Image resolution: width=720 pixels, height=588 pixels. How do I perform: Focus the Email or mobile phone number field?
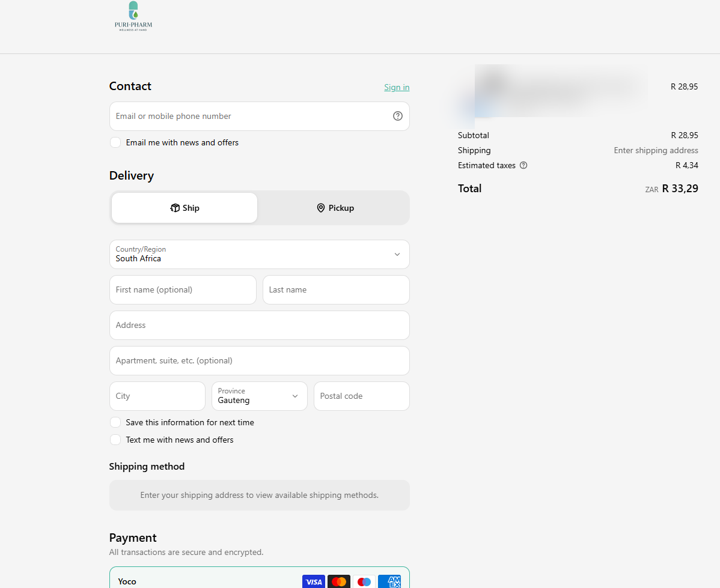tap(260, 116)
